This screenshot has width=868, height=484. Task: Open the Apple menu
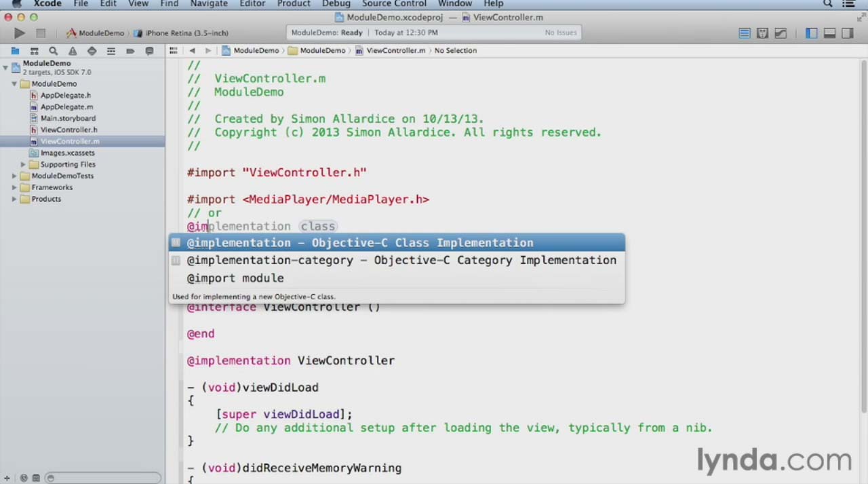click(16, 4)
